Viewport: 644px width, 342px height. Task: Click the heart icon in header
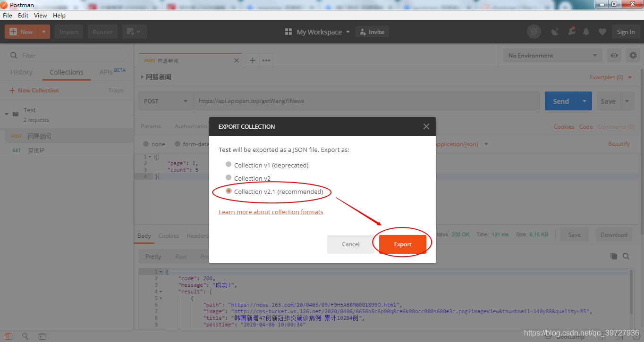pyautogui.click(x=602, y=32)
